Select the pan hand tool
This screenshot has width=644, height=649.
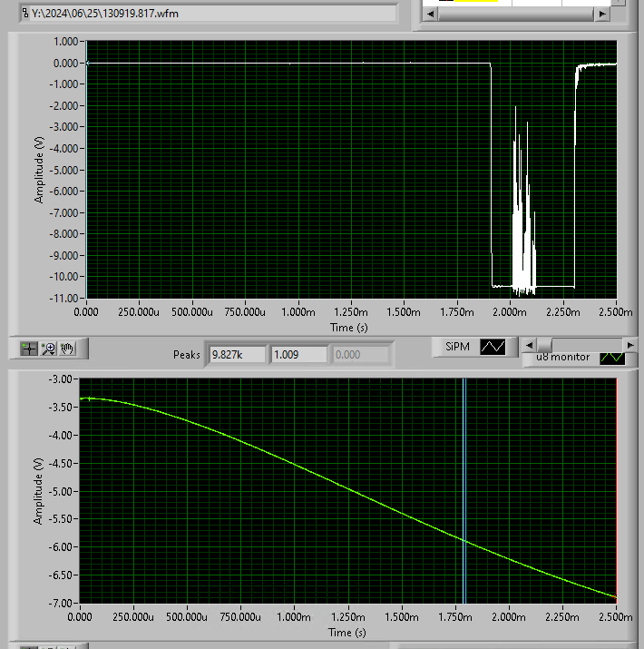[67, 349]
